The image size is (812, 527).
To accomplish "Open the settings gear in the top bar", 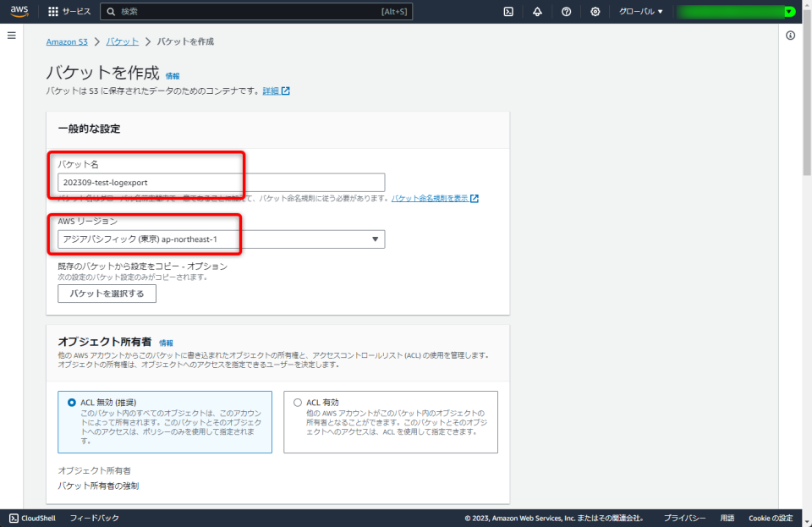I will click(594, 11).
